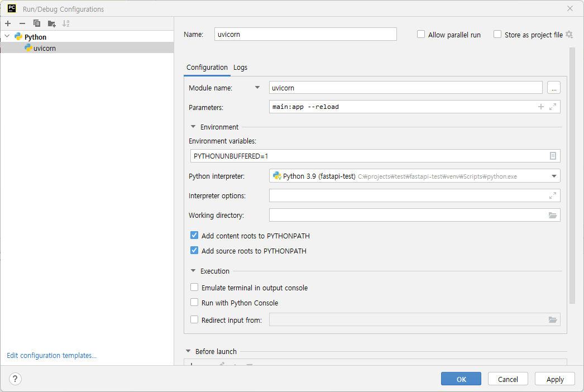
Task: Insert macros via Parameters plus icon
Action: [x=541, y=107]
